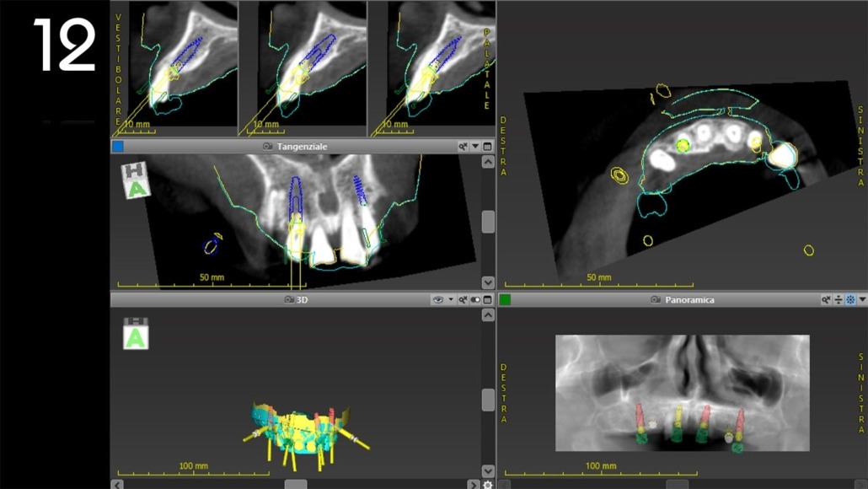Open the dropdown arrow in Tangenziale header
The image size is (868, 489).
(x=475, y=147)
